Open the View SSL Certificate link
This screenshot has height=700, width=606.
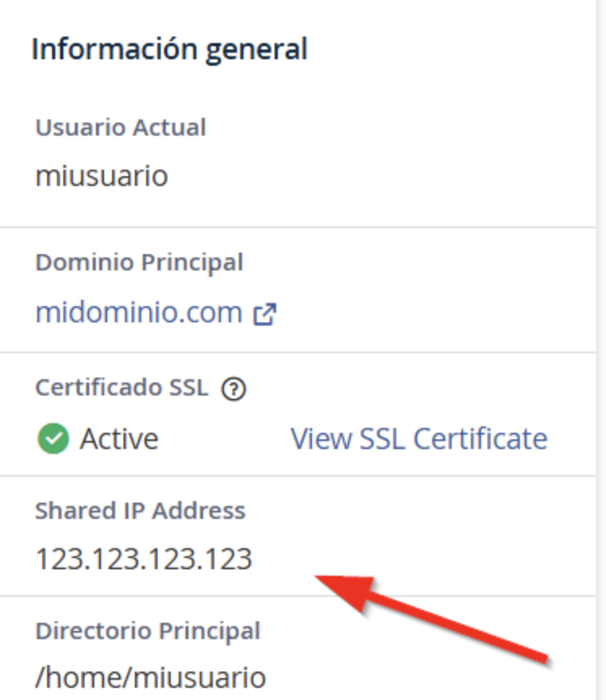click(x=419, y=439)
